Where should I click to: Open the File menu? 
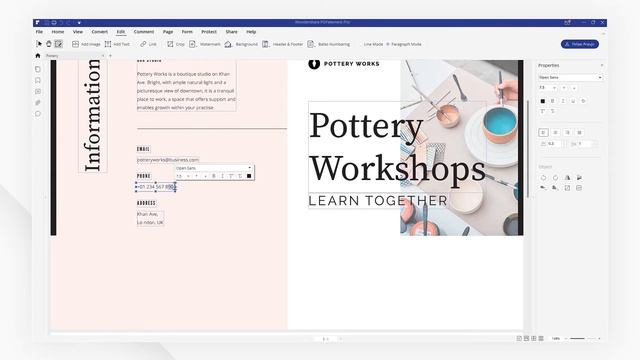point(39,32)
